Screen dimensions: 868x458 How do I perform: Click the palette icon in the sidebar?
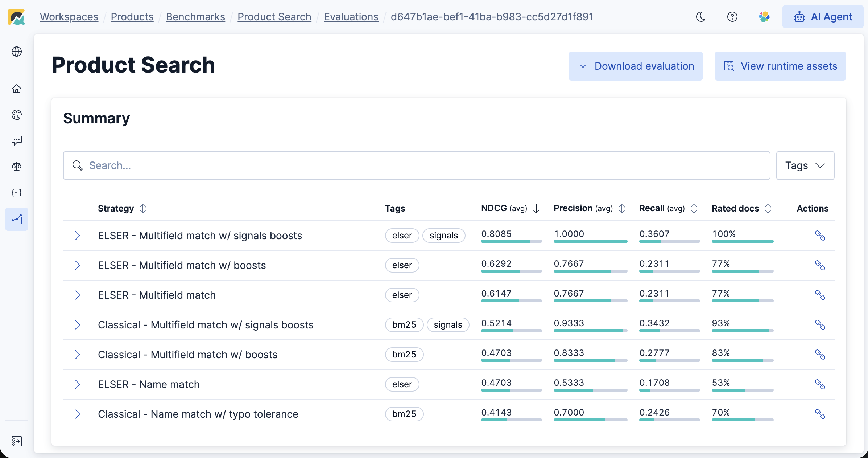tap(17, 115)
